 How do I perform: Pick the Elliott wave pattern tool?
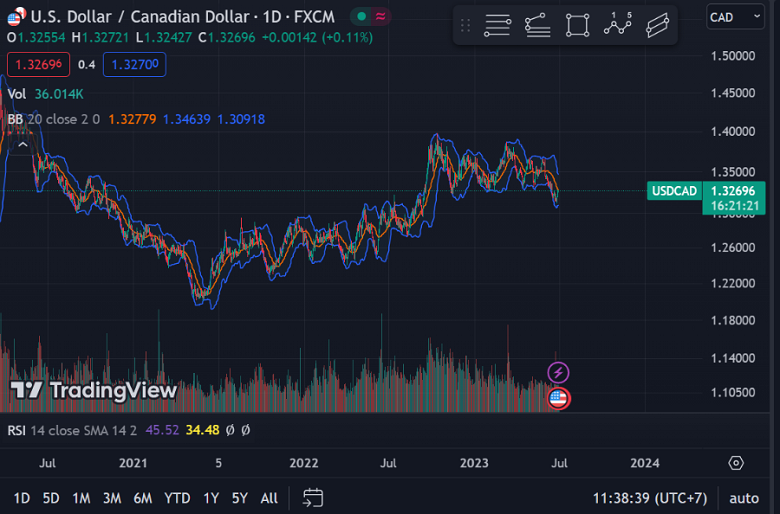pos(618,25)
